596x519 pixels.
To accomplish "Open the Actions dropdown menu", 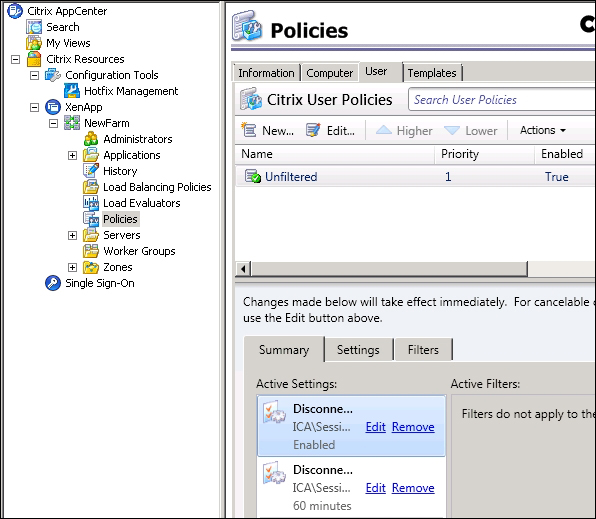I will [x=543, y=130].
